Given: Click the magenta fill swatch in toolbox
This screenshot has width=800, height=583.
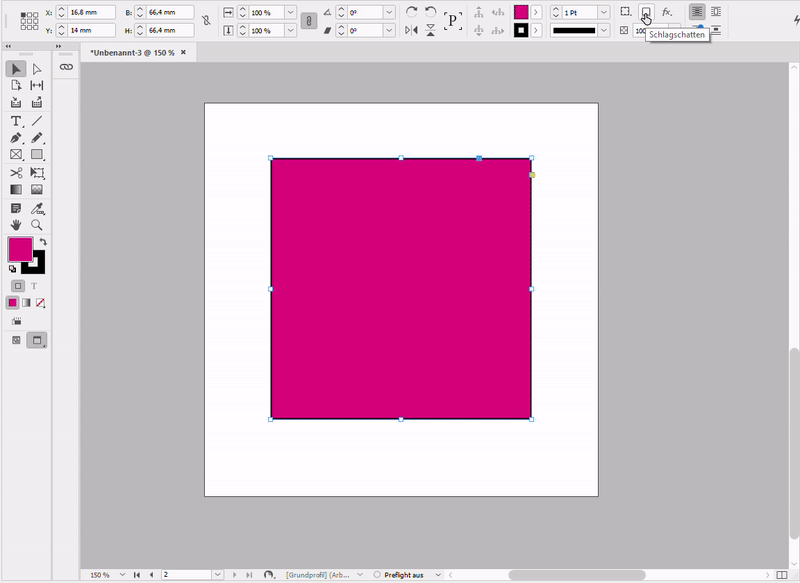Looking at the screenshot, I should pyautogui.click(x=20, y=250).
